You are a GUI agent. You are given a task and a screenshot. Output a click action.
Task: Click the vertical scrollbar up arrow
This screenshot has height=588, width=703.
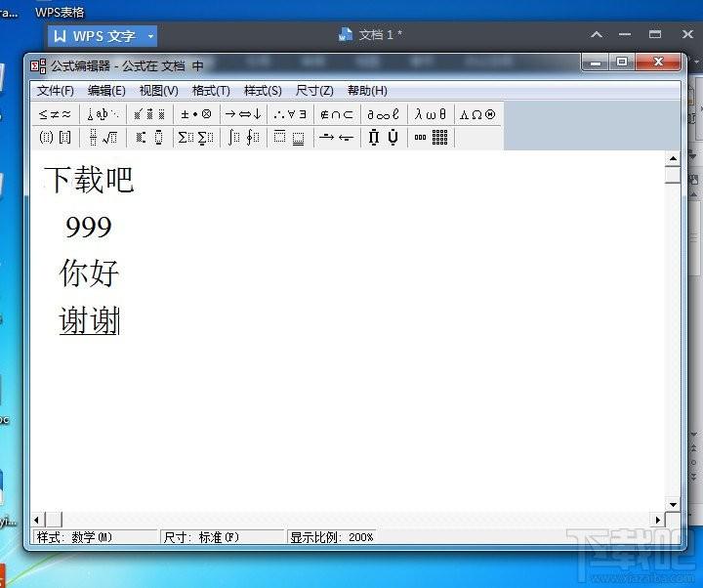click(x=672, y=158)
